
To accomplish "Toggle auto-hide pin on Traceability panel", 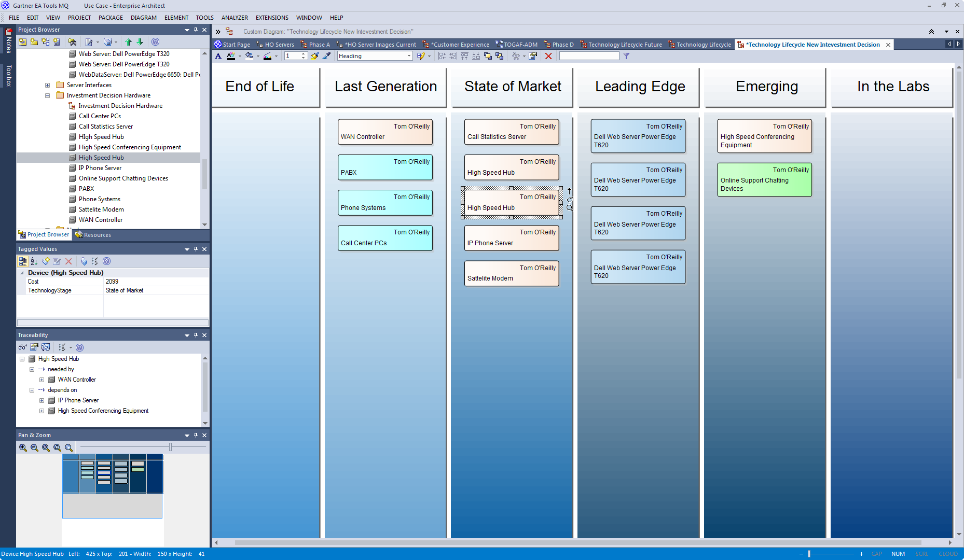I will [x=196, y=335].
